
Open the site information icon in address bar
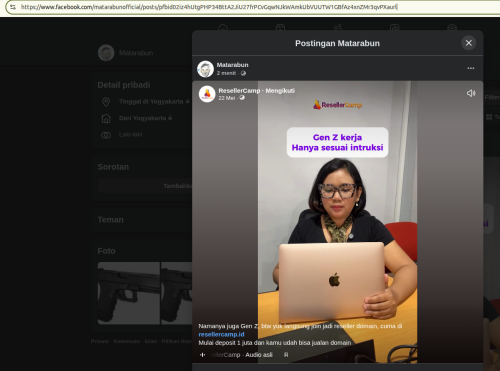pyautogui.click(x=13, y=7)
